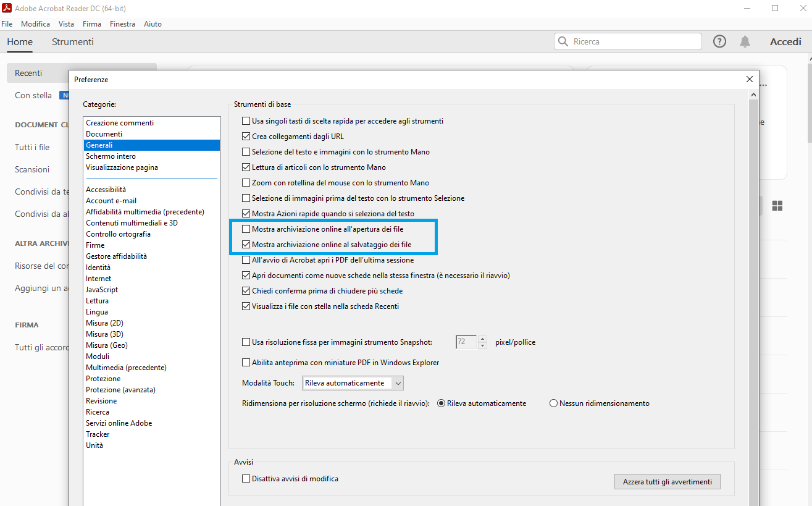This screenshot has height=506, width=812.
Task: Open the Firma menu
Action: (92, 24)
